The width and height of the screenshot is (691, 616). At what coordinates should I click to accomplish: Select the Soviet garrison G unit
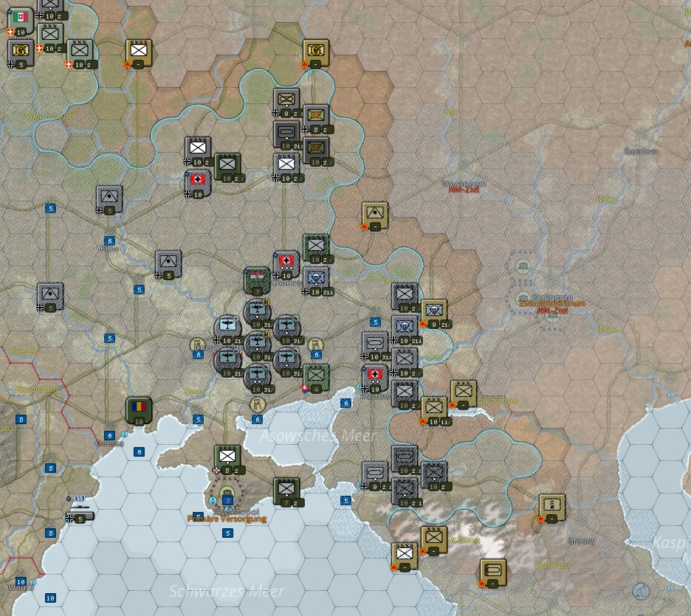(x=316, y=53)
